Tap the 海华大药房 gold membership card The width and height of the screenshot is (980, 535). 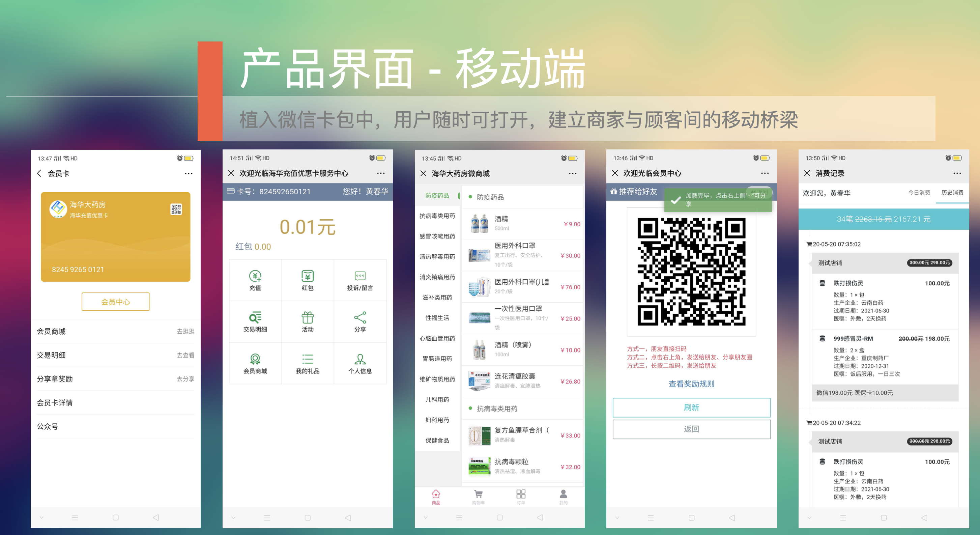116,237
